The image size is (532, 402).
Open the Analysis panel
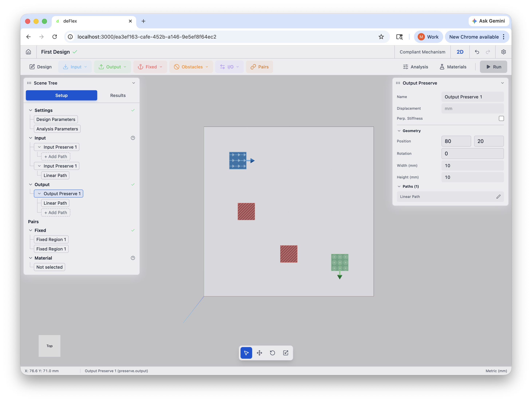[415, 67]
